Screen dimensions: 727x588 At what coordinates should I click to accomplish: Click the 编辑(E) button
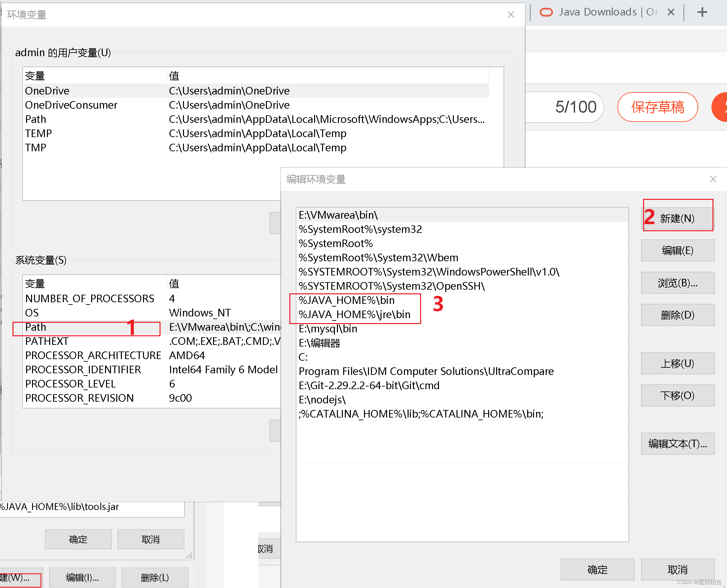[677, 250]
